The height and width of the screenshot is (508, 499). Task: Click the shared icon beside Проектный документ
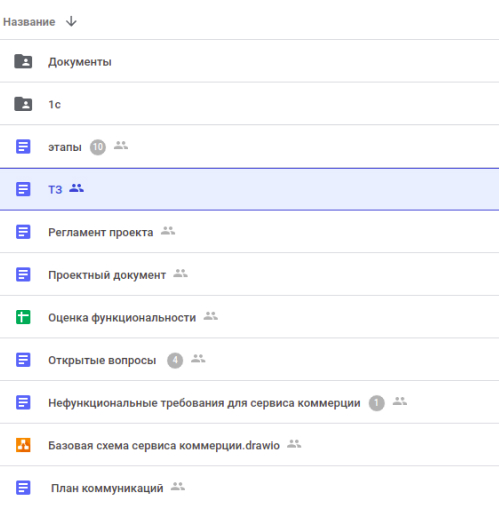pos(180,273)
